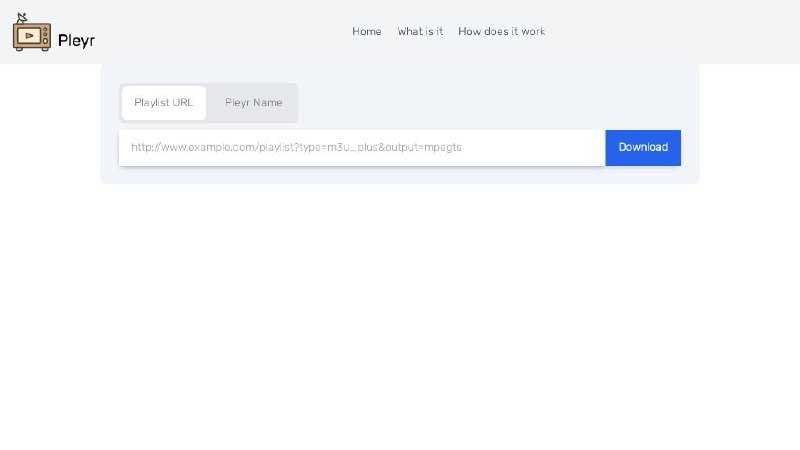
Task: Click the example.com placeholder text in the field
Action: tap(296, 147)
